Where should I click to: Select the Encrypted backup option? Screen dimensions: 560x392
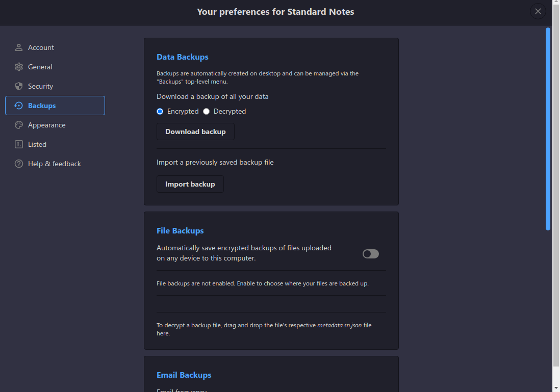pyautogui.click(x=160, y=112)
